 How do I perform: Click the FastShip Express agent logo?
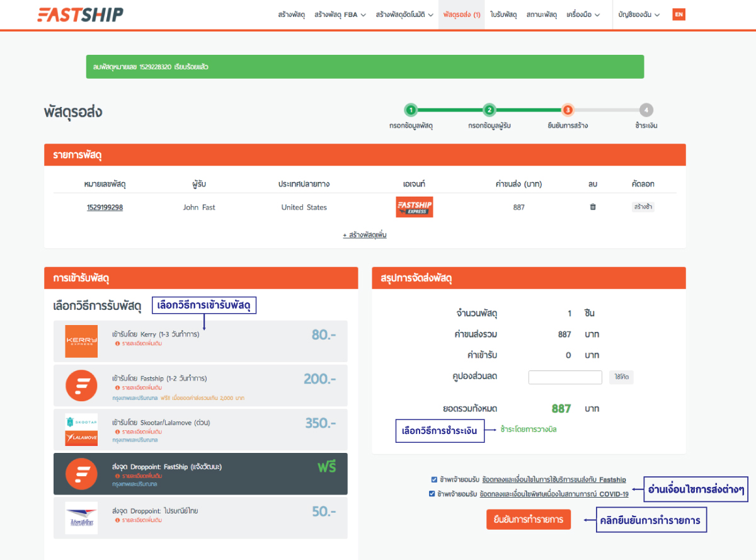tap(414, 207)
